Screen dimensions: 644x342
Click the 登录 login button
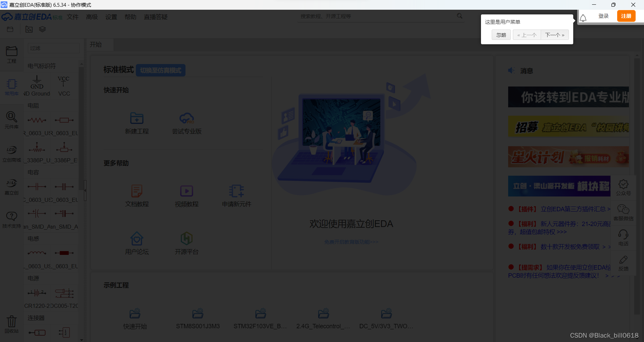pyautogui.click(x=603, y=16)
